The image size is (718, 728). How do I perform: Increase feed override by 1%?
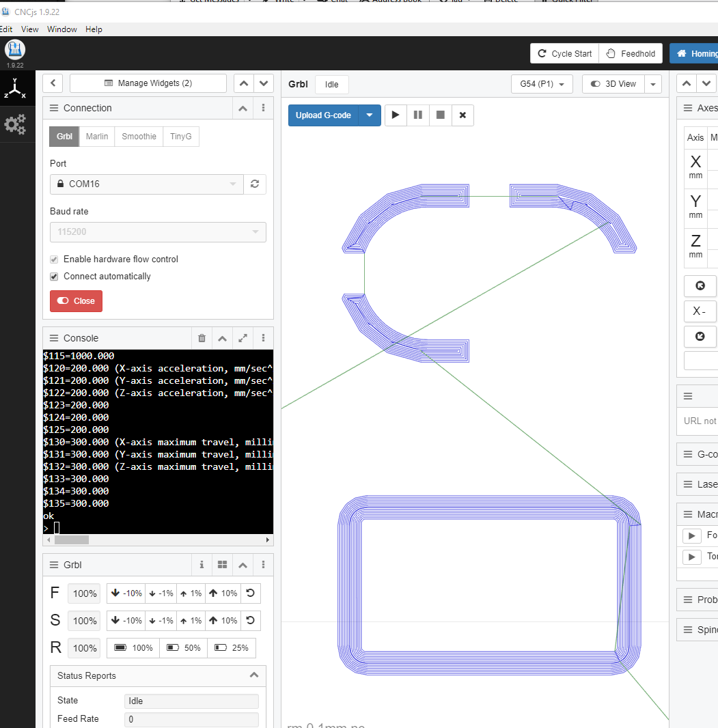191,593
